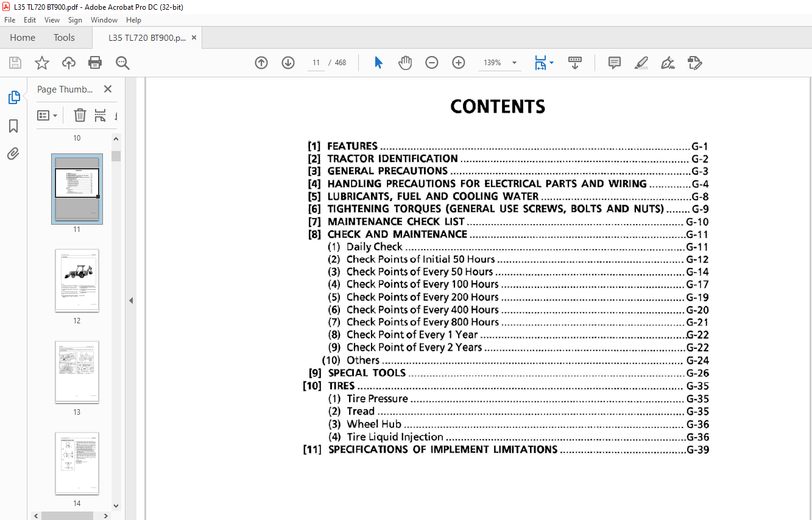Screen dimensions: 812x520
Task: Open the Attachments paperclip panel
Action: tap(13, 153)
